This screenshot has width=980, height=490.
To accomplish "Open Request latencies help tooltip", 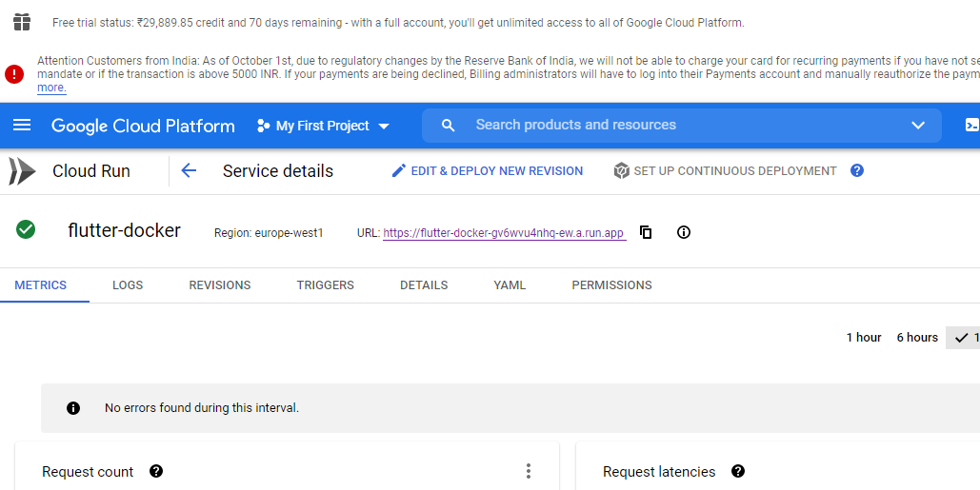I will (x=738, y=471).
